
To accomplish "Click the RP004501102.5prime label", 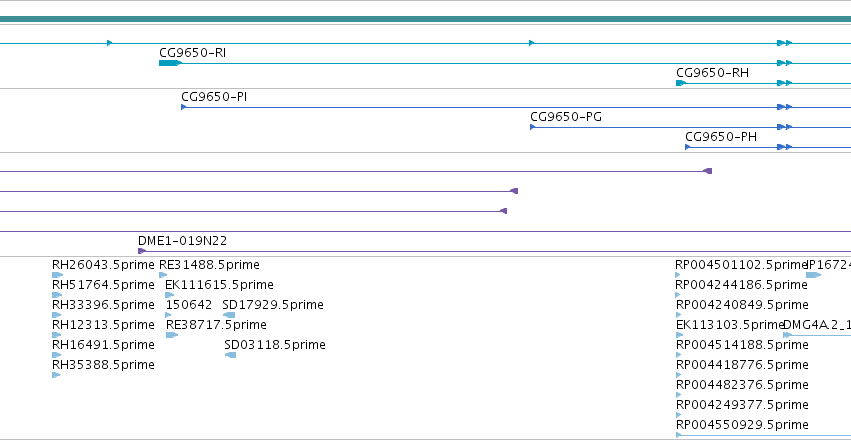I will 741,265.
